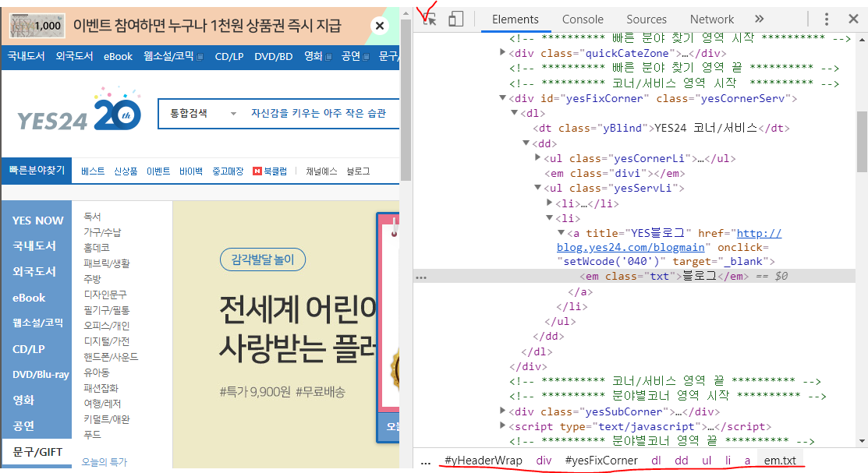This screenshot has height=473, width=868.
Task: Activate the element inspector picker icon
Action: click(x=430, y=19)
